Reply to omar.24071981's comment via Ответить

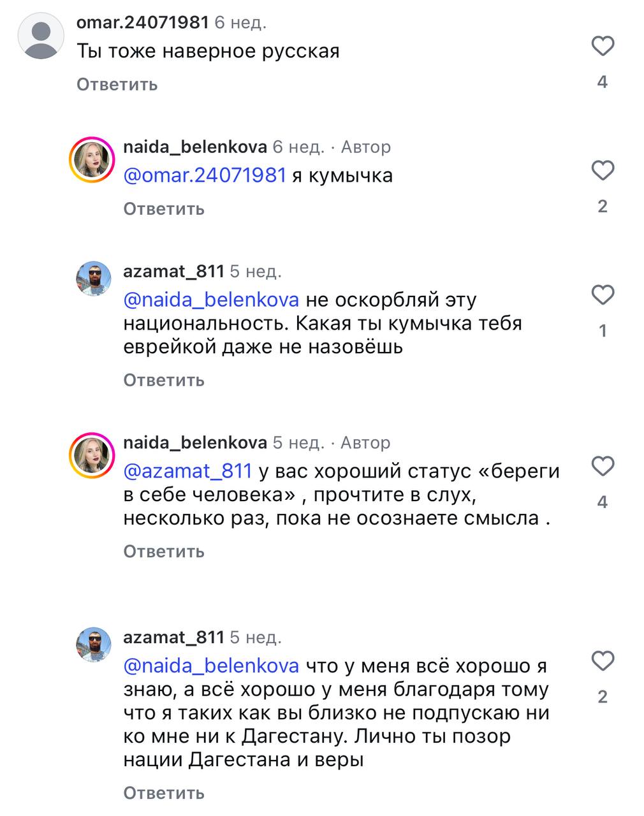tap(117, 84)
